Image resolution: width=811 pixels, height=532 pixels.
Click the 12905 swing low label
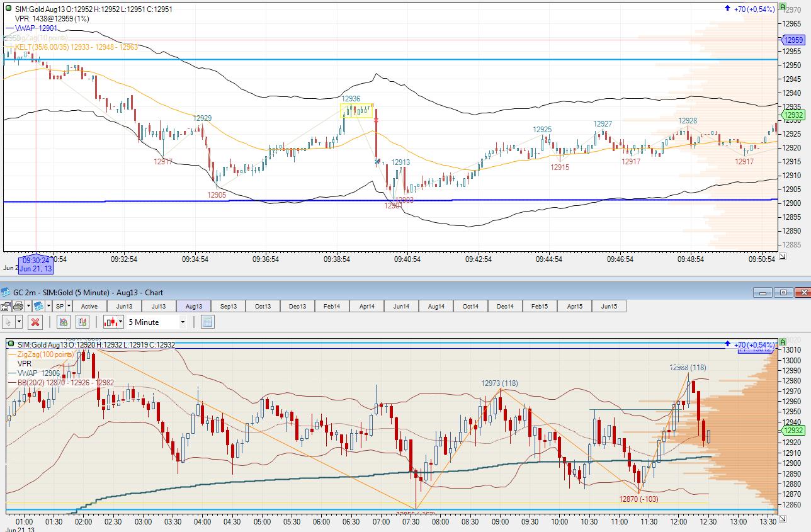[217, 195]
